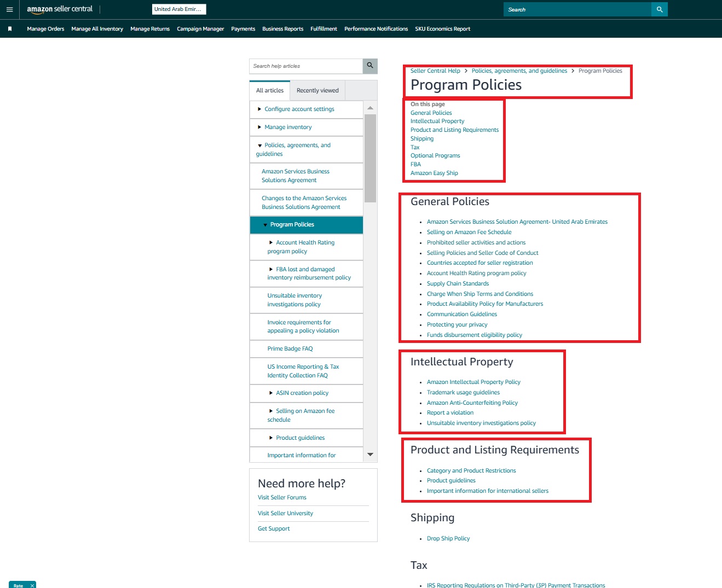The width and height of the screenshot is (722, 588).
Task: Open Category and Product Restrictions link
Action: tap(471, 471)
